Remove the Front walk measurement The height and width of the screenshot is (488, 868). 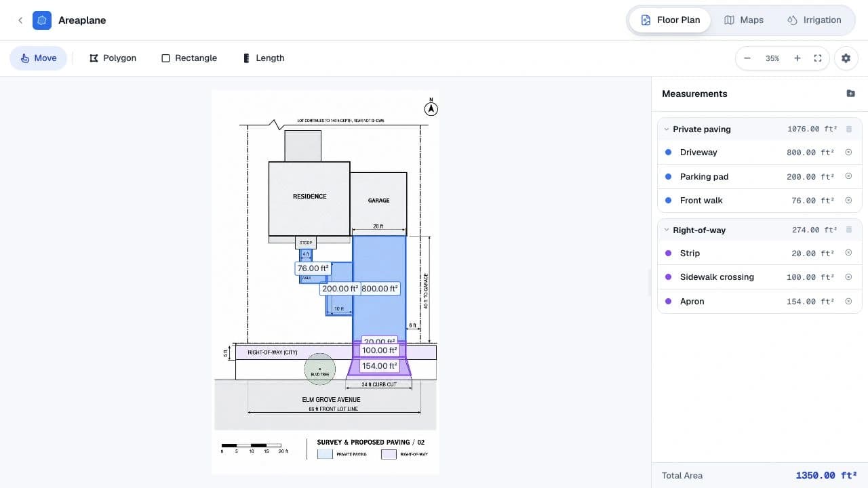[x=848, y=201]
